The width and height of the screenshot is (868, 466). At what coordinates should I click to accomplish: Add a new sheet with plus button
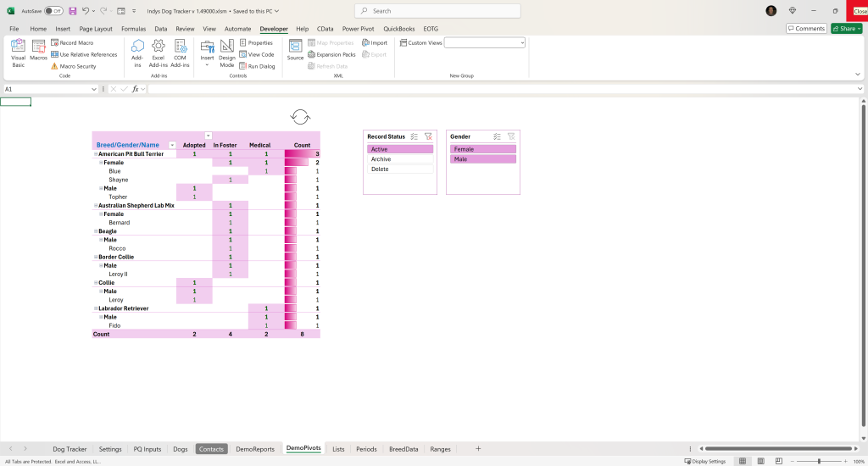pyautogui.click(x=478, y=449)
